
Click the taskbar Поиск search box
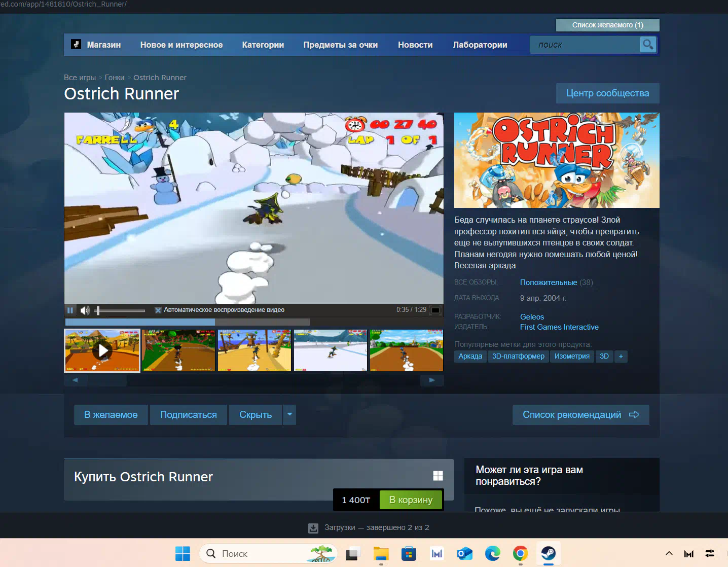(268, 554)
